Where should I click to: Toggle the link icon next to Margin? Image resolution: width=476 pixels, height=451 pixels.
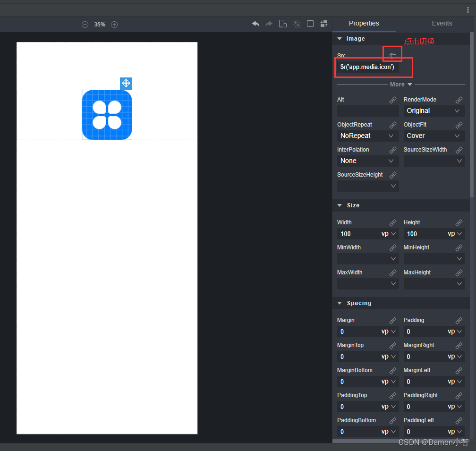392,321
